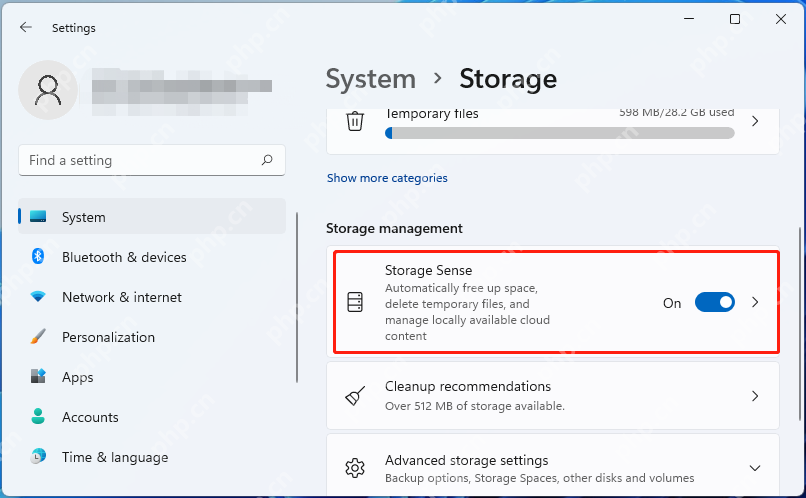Open Accounts settings category
Viewport: 806px width, 498px height.
(x=152, y=417)
